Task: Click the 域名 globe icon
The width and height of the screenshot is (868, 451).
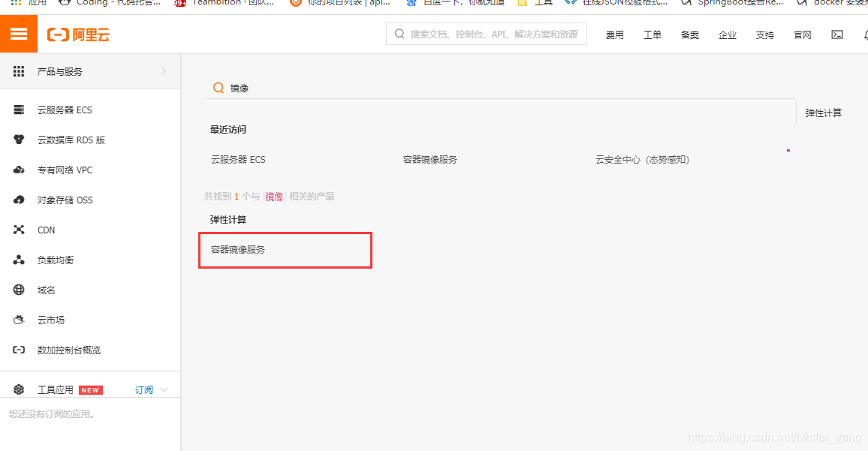Action: pos(19,290)
